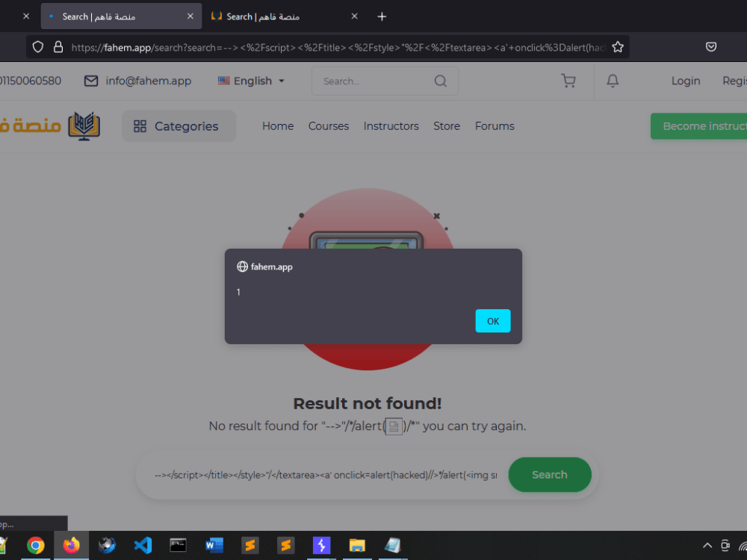Open the second Sublime Text taskbar icon
This screenshot has width=747, height=560.
click(286, 545)
